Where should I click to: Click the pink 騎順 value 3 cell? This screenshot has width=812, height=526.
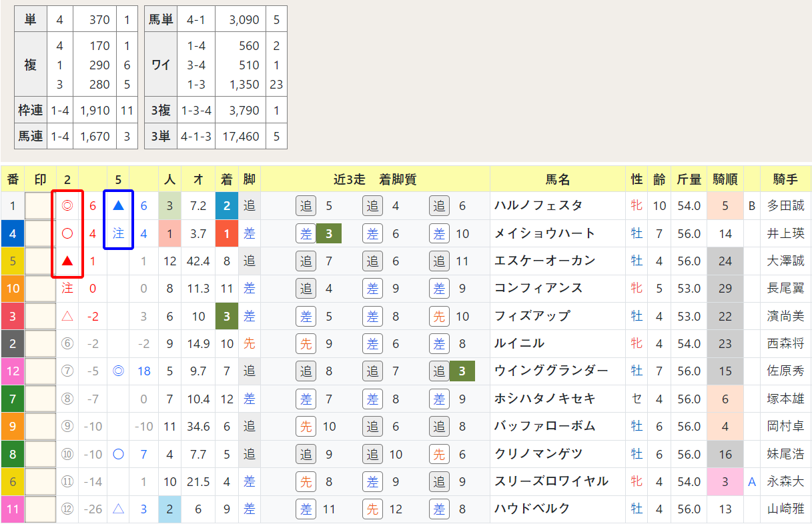pos(725,481)
